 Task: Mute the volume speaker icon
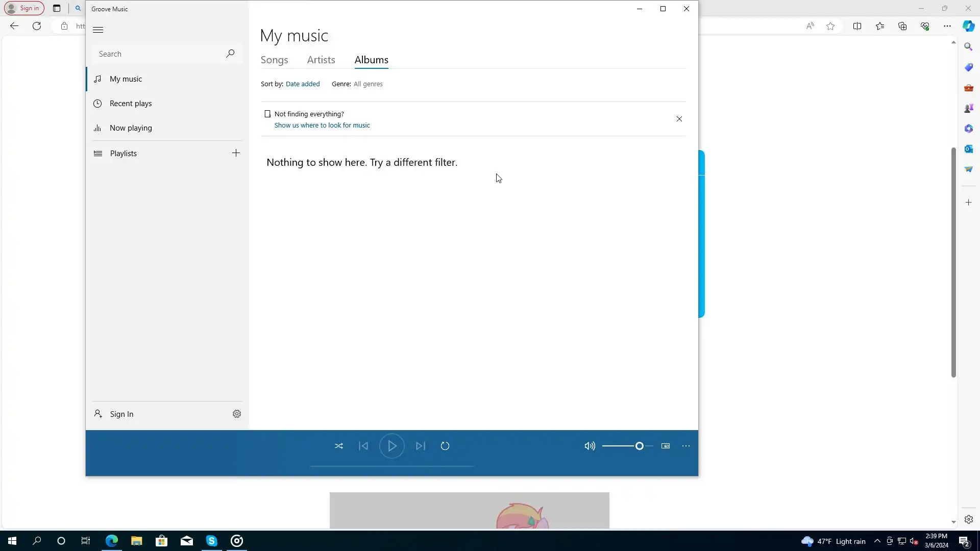[x=590, y=446]
